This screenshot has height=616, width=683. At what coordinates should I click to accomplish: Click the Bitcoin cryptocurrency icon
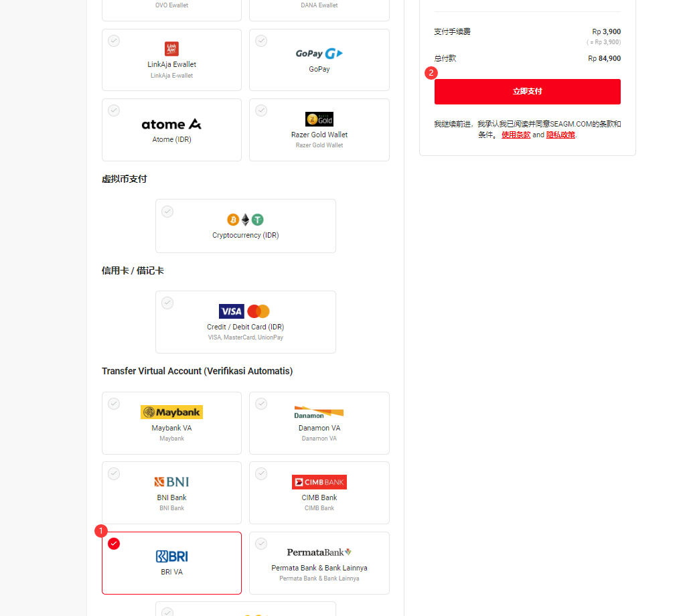click(233, 220)
